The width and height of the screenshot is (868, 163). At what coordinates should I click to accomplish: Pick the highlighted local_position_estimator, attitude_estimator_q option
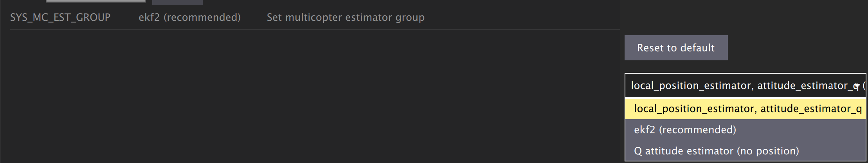point(747,109)
